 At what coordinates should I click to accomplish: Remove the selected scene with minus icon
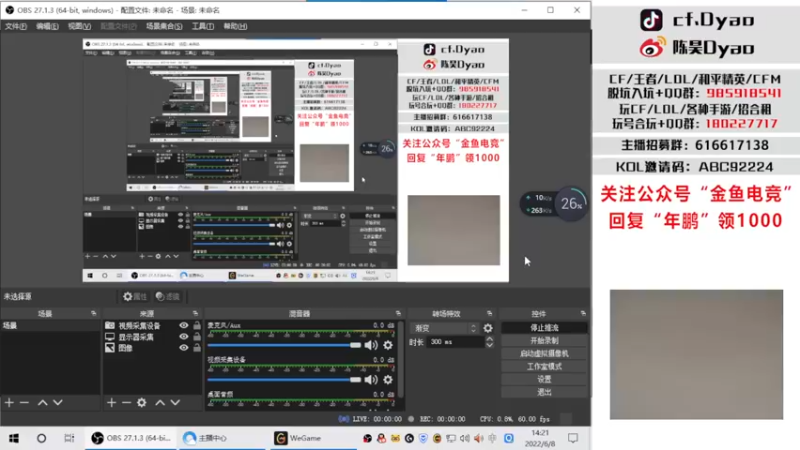[x=24, y=403]
